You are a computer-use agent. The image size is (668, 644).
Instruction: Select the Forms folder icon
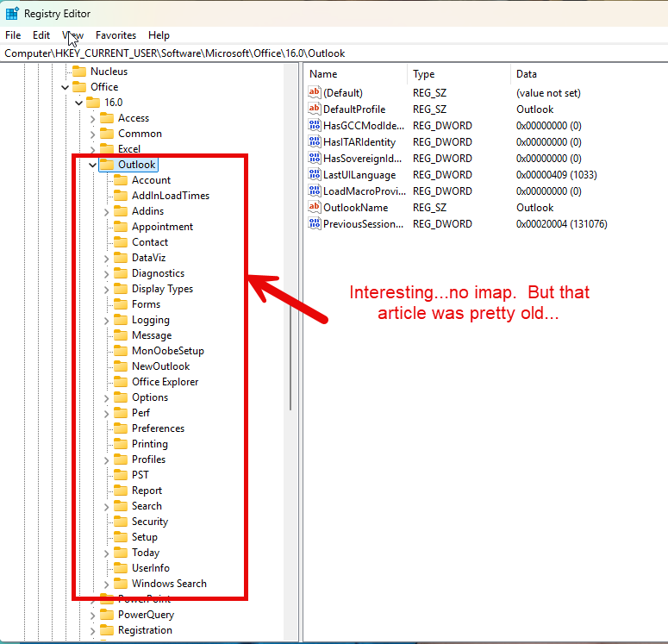coord(121,303)
